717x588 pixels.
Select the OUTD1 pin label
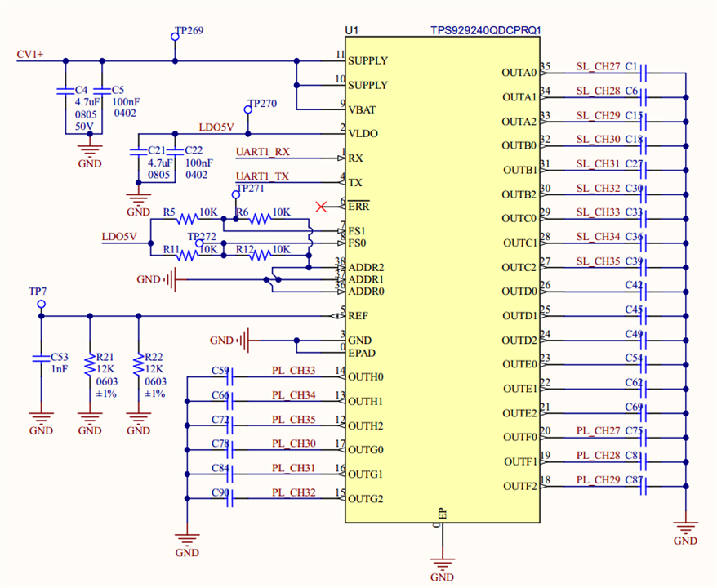(x=519, y=316)
